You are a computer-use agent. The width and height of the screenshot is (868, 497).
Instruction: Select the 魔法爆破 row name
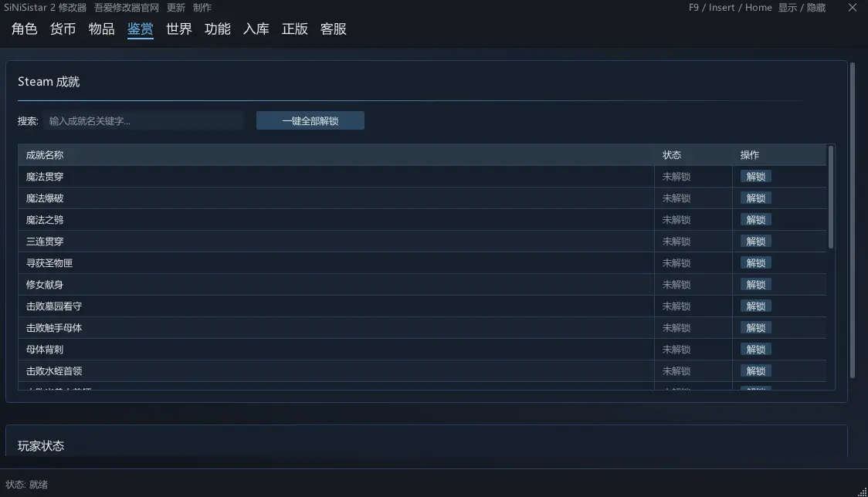point(45,198)
